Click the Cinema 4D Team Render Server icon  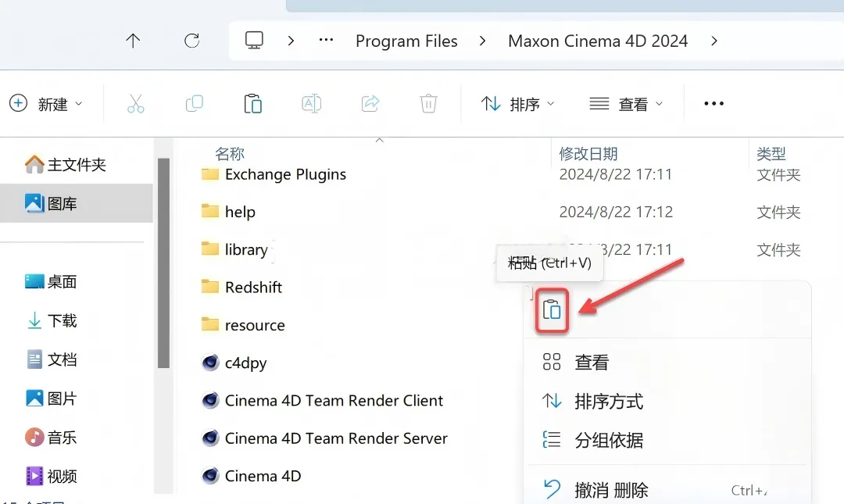pyautogui.click(x=210, y=438)
